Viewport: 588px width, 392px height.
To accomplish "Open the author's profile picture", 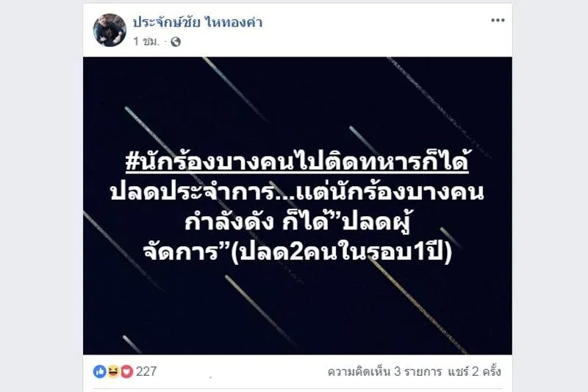I will [x=110, y=30].
